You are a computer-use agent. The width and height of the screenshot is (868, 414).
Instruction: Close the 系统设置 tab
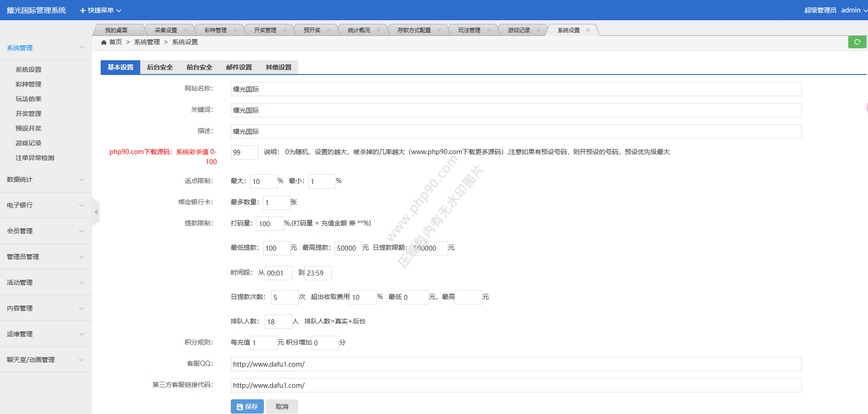[588, 30]
